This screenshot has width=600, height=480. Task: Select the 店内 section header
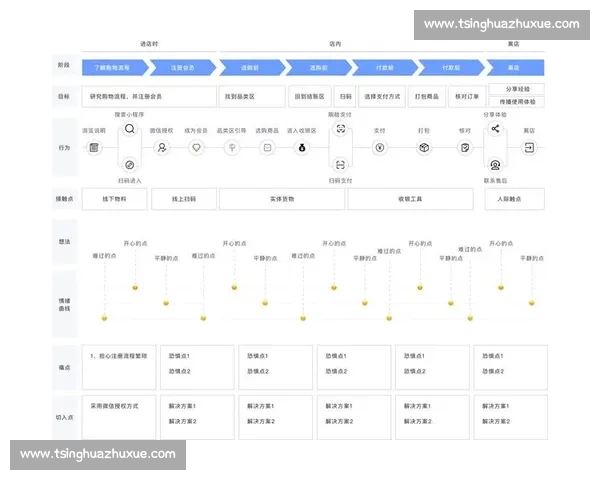(x=335, y=44)
